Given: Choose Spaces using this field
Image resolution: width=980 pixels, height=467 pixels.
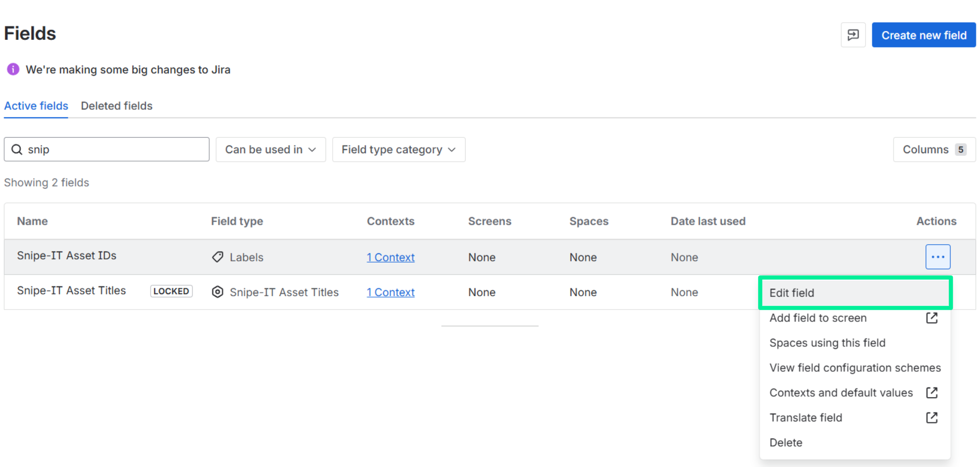Looking at the screenshot, I should click(x=827, y=343).
